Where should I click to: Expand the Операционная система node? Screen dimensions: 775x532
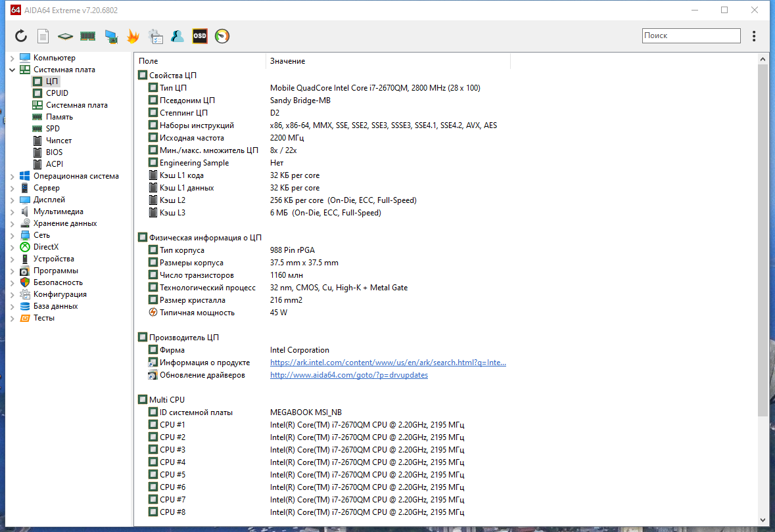pos(12,176)
